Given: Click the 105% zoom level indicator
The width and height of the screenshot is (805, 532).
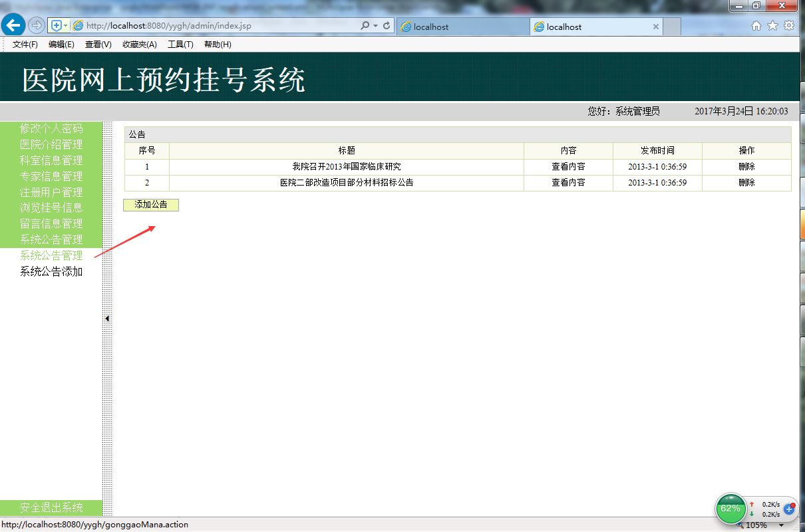Looking at the screenshot, I should click(756, 525).
